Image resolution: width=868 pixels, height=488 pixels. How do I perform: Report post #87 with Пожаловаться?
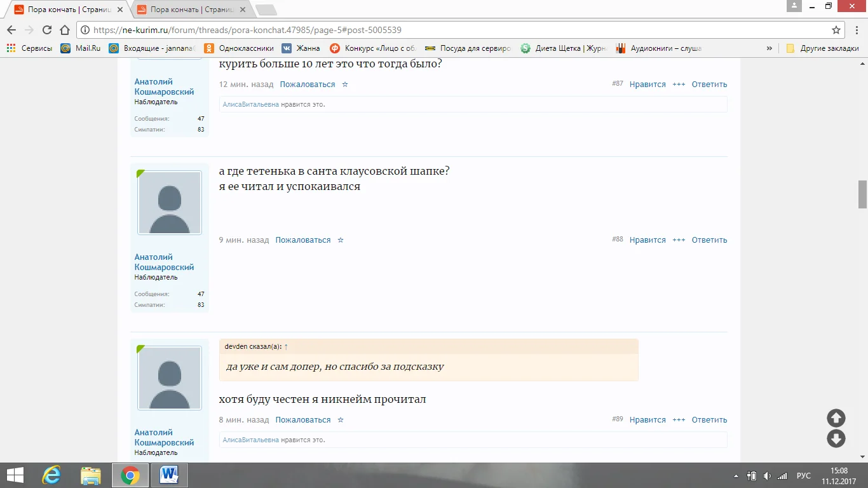tap(307, 85)
